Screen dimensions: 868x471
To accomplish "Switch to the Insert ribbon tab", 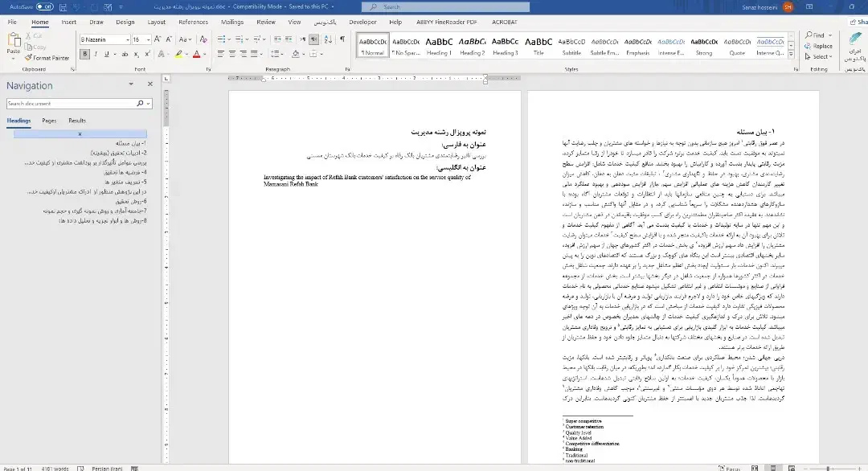I will [68, 22].
